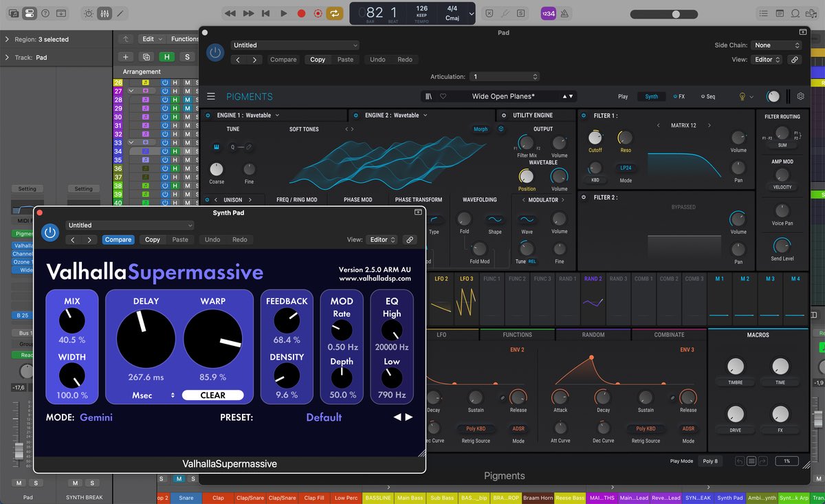Open Quick Help question mark icon
This screenshot has width=825, height=504.
click(x=45, y=13)
